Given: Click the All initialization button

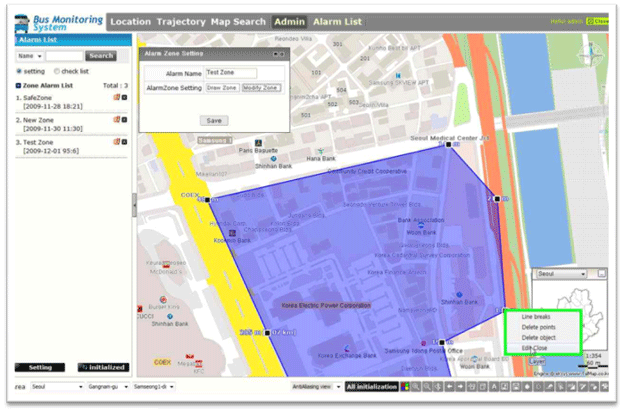Looking at the screenshot, I should tap(372, 386).
